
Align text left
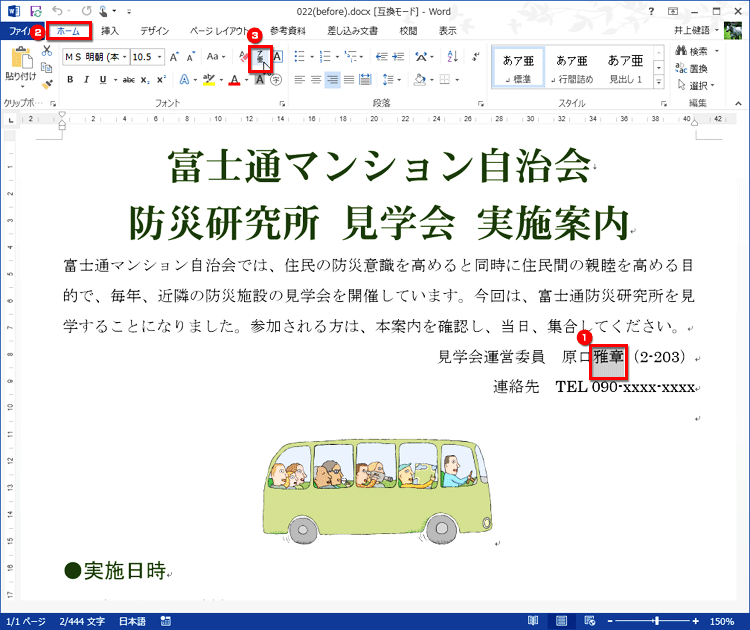[300, 80]
